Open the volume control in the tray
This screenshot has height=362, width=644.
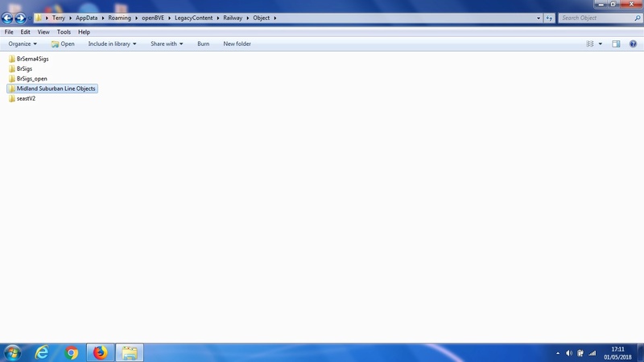pyautogui.click(x=569, y=353)
